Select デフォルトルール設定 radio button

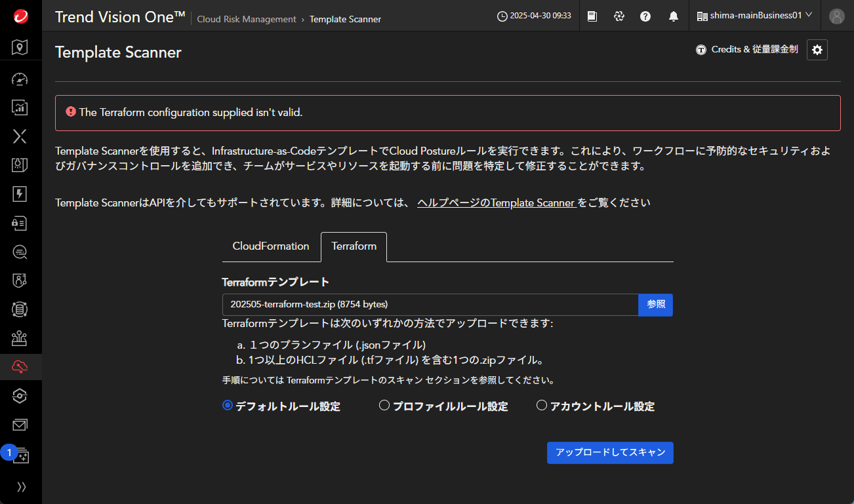(x=228, y=406)
